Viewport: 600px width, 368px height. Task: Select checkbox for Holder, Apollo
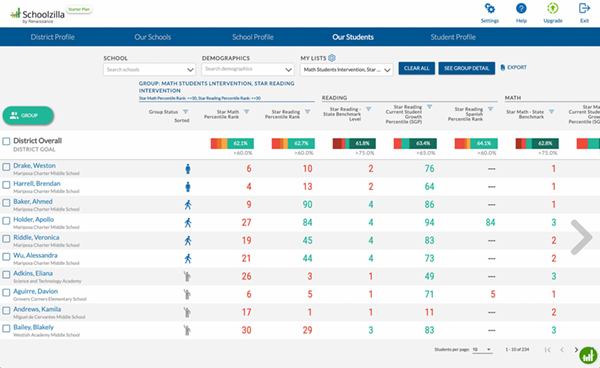[6, 221]
